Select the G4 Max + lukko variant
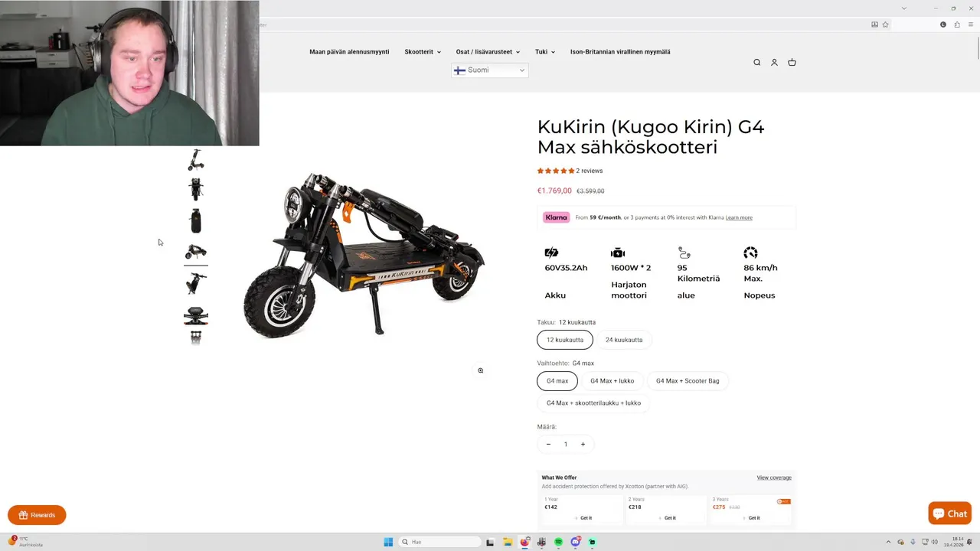Viewport: 980px width, 551px height. pos(612,380)
